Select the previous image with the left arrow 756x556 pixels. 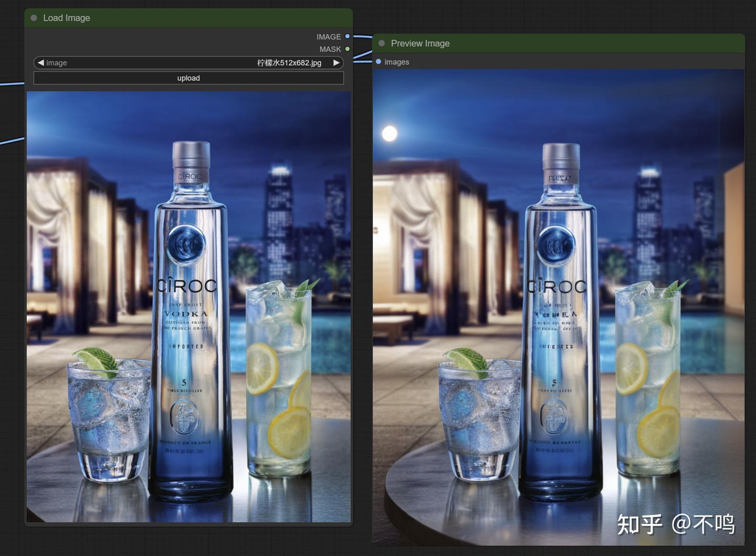[40, 63]
